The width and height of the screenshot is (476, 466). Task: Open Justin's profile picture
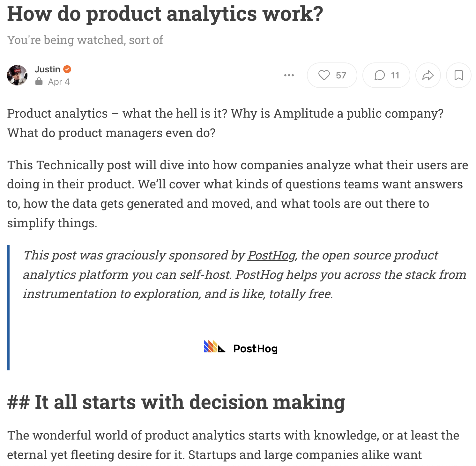(17, 75)
